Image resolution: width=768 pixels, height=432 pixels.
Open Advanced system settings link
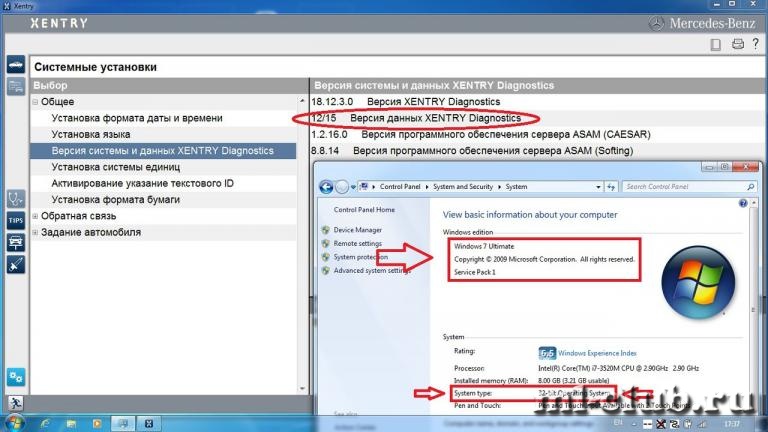[x=372, y=270]
